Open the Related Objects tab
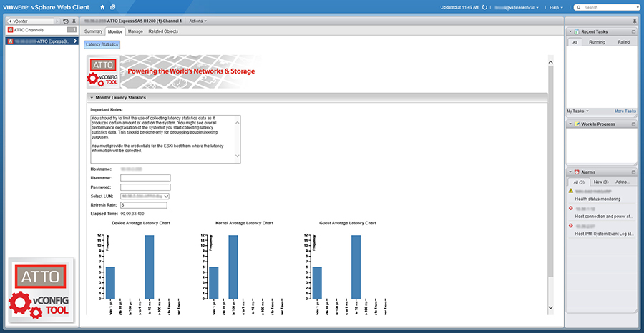644x333 pixels. point(163,31)
